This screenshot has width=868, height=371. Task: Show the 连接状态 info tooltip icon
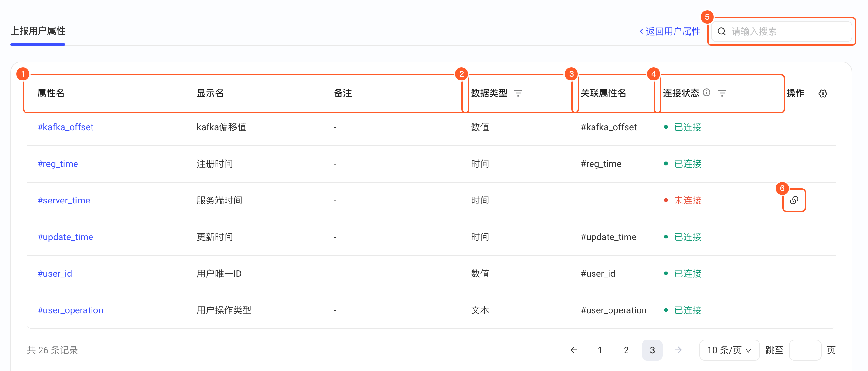pos(707,92)
